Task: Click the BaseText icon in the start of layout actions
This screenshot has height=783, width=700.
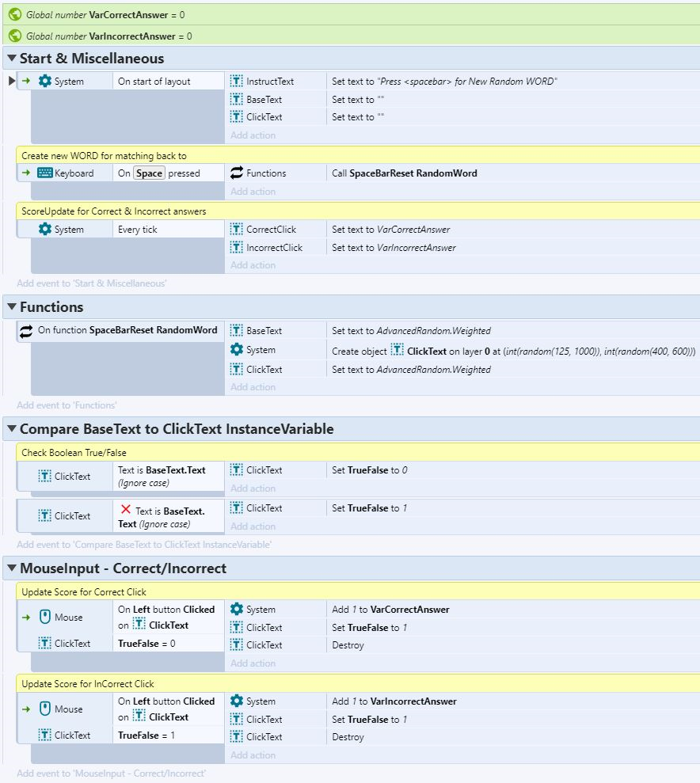Action: click(x=237, y=99)
